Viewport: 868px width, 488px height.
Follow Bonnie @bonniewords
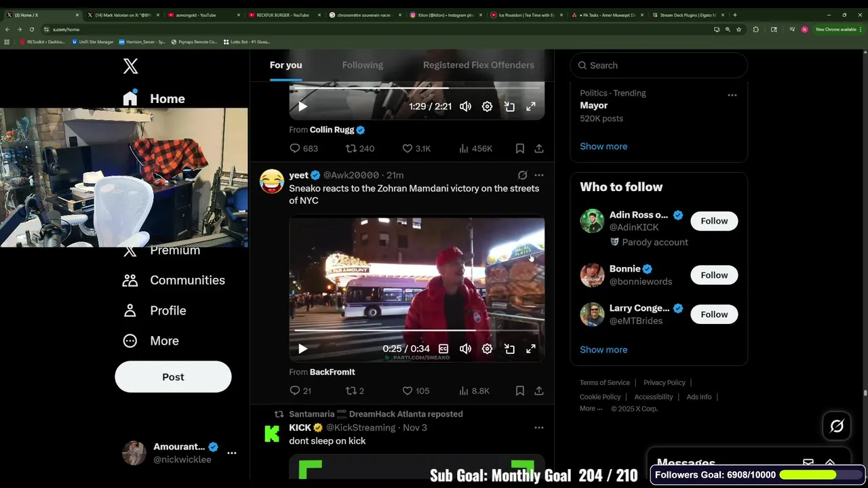coord(714,275)
